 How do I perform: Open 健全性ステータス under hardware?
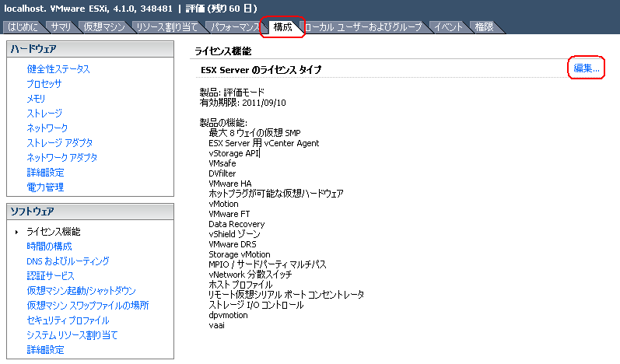click(x=58, y=69)
